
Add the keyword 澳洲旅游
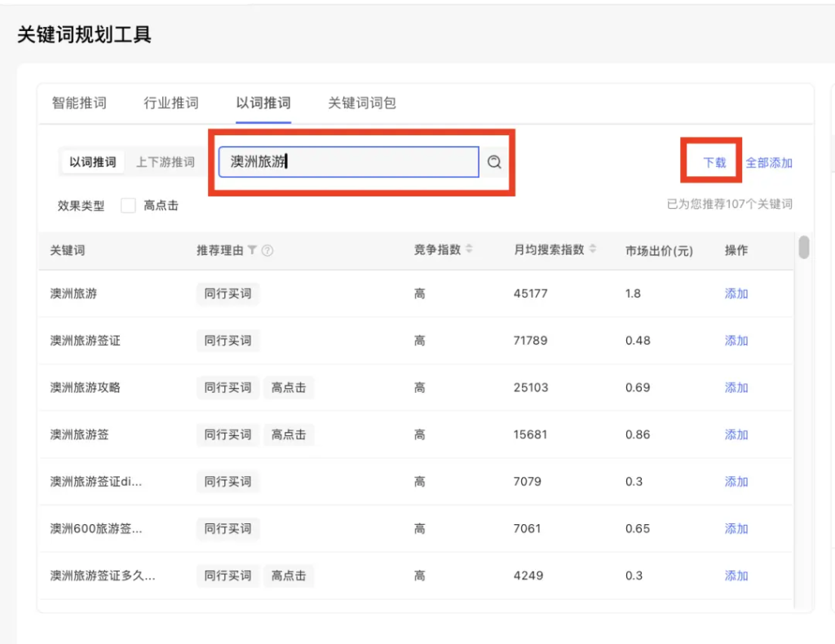736,293
